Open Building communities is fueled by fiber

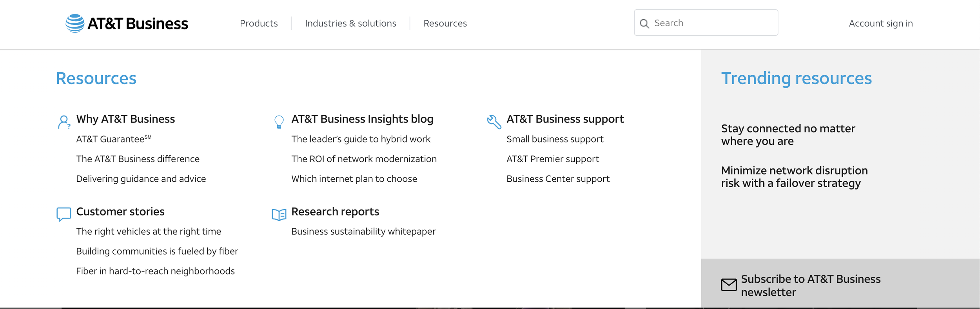(157, 251)
